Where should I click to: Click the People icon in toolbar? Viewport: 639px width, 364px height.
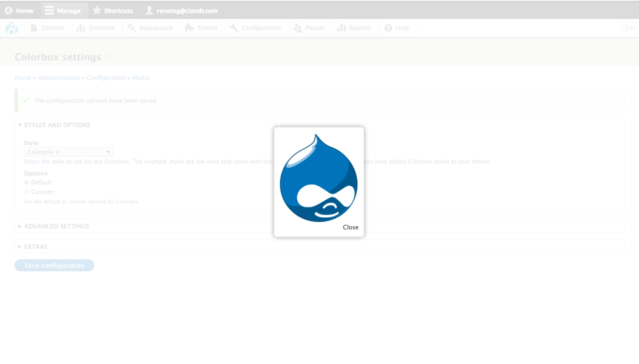[x=298, y=28]
